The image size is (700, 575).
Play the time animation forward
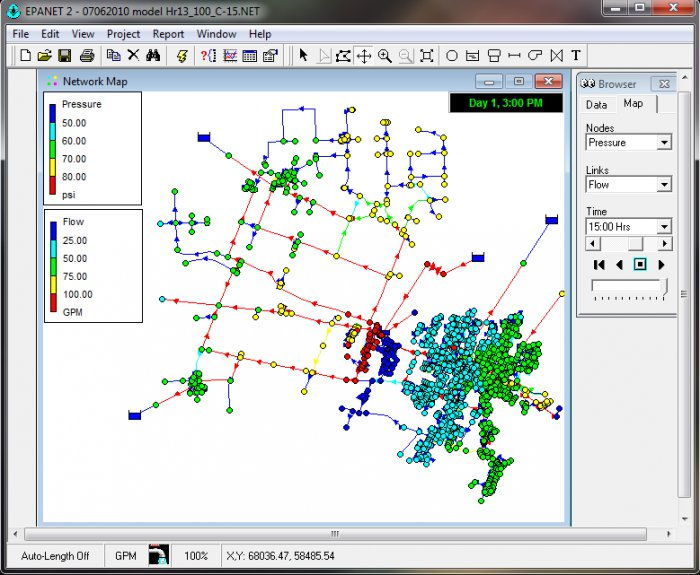[x=662, y=265]
